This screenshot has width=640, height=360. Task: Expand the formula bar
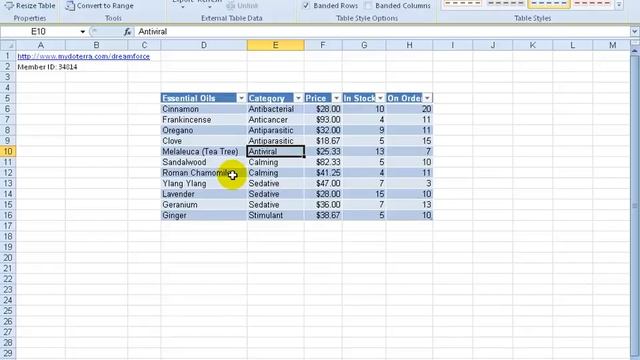click(635, 32)
